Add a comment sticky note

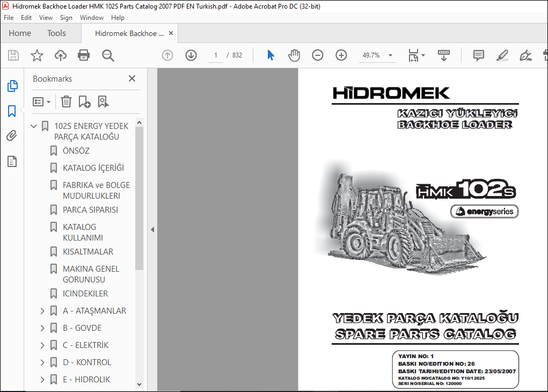(x=478, y=55)
